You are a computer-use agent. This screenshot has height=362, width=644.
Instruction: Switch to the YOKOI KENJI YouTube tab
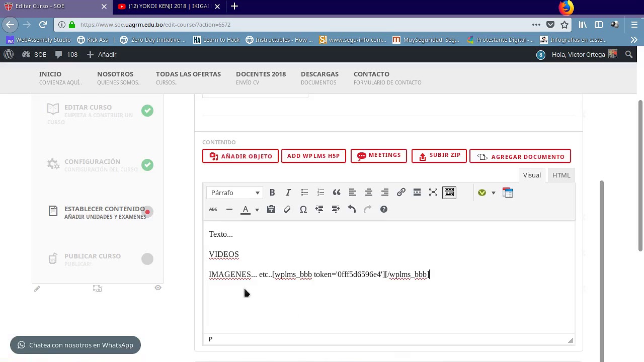tap(169, 7)
